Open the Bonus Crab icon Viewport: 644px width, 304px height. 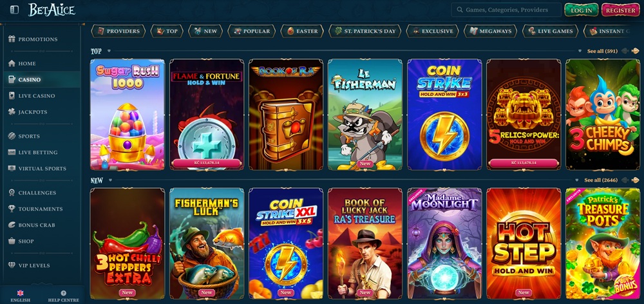[x=12, y=225]
